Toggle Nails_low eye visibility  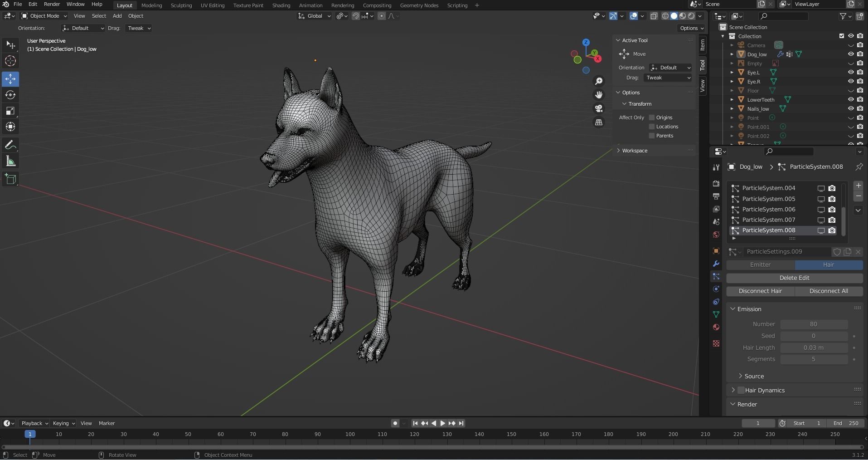[x=851, y=108]
